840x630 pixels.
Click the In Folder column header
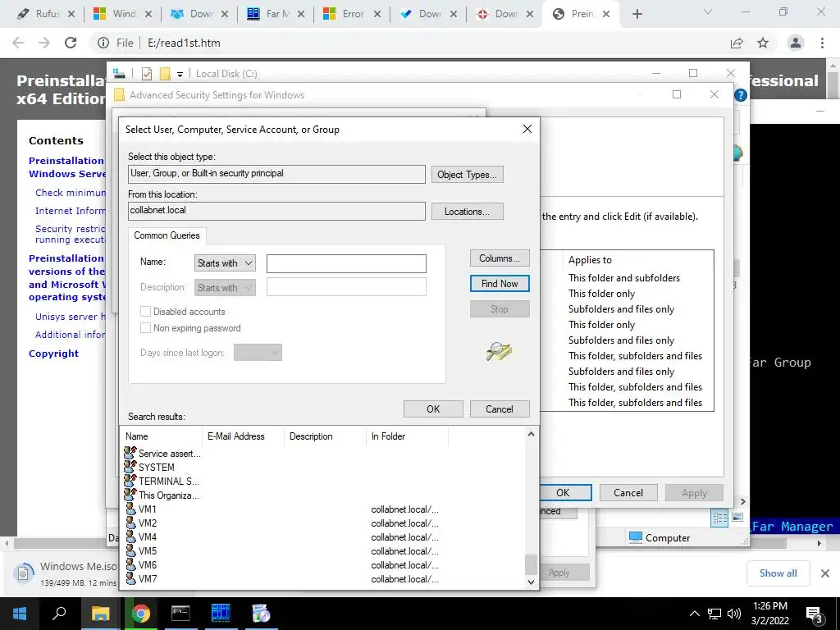pyautogui.click(x=407, y=436)
